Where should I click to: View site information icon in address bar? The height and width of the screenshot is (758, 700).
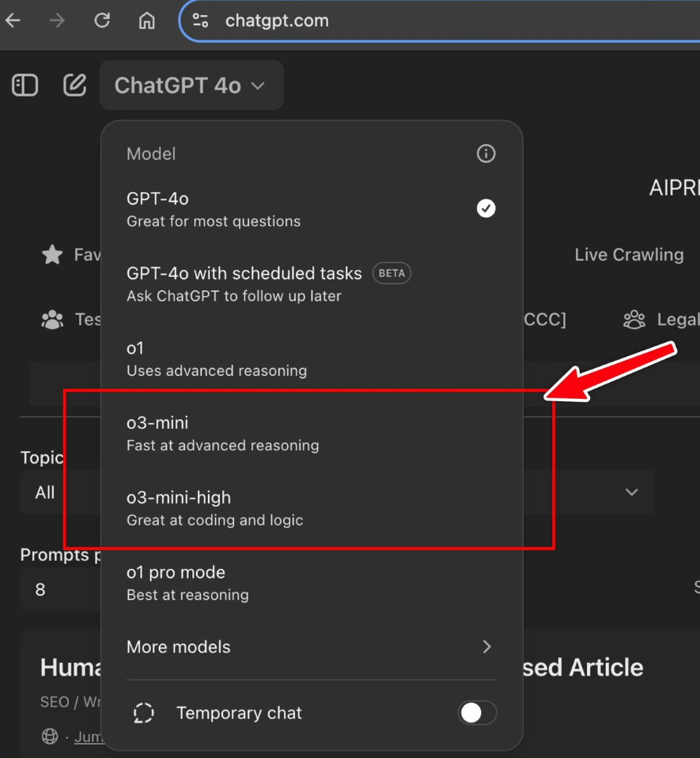click(x=200, y=21)
